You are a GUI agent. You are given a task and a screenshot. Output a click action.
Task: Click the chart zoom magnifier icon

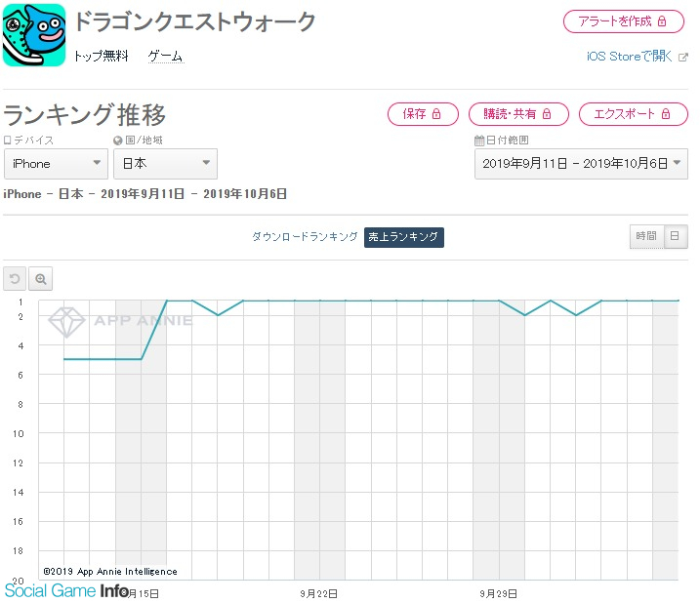point(41,279)
